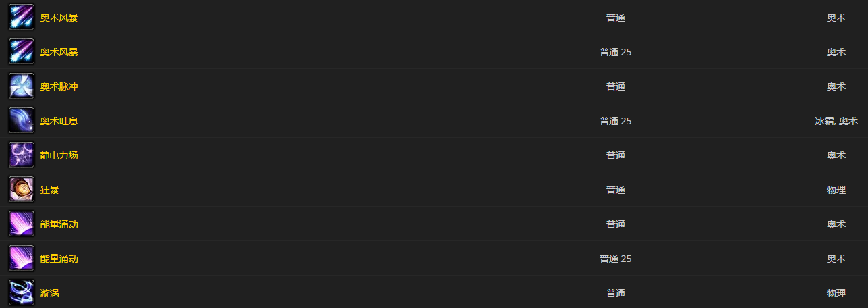Select 物理 school in the 狂暴 row
The height and width of the screenshot is (308, 868).
tap(836, 190)
